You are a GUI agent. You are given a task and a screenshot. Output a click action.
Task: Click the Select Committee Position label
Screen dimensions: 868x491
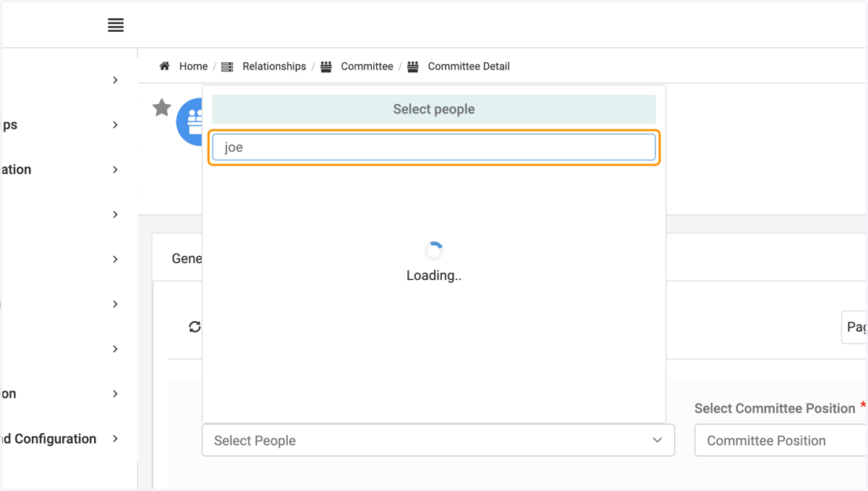click(x=775, y=409)
